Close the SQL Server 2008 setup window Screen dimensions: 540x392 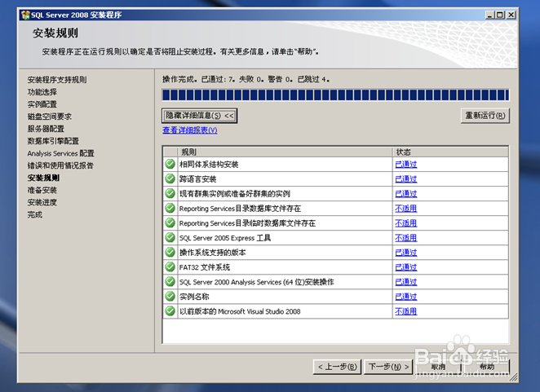[x=511, y=15]
